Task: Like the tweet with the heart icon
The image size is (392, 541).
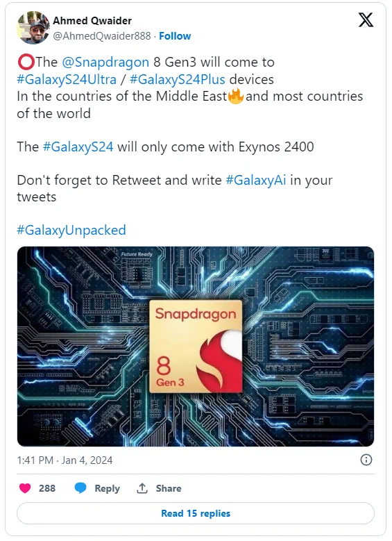Action: [x=25, y=488]
